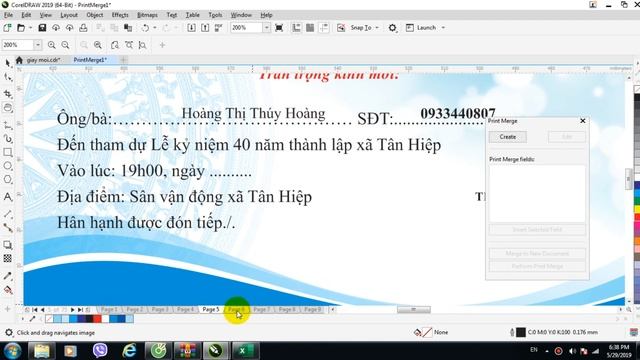Toggle Show guidelines button
The height and width of the screenshot is (360, 640).
point(324,28)
